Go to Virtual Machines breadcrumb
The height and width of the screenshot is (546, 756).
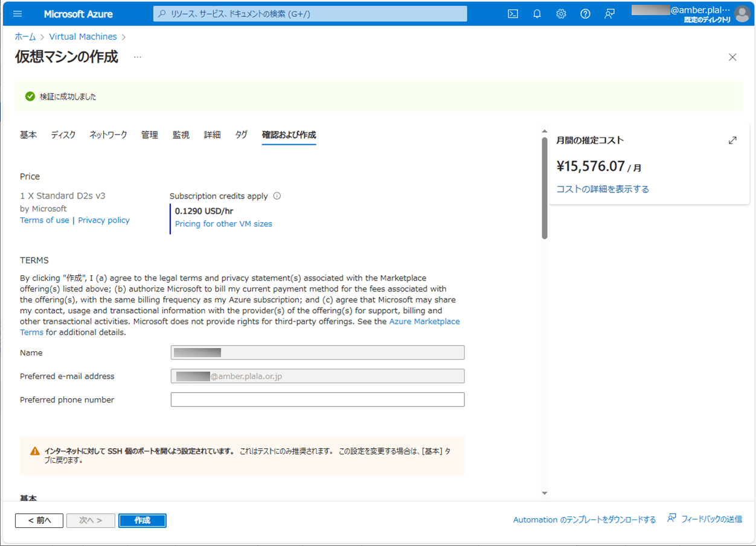tap(83, 37)
